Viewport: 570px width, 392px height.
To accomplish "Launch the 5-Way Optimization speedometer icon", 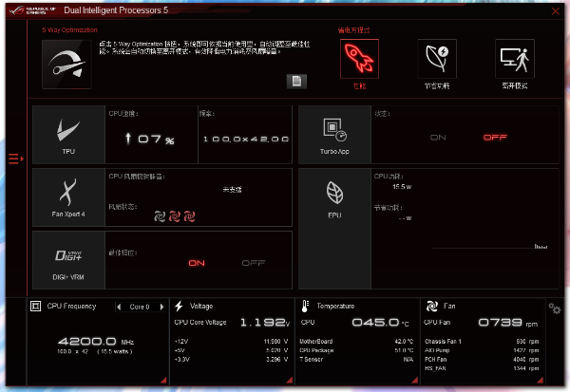I will click(x=66, y=65).
